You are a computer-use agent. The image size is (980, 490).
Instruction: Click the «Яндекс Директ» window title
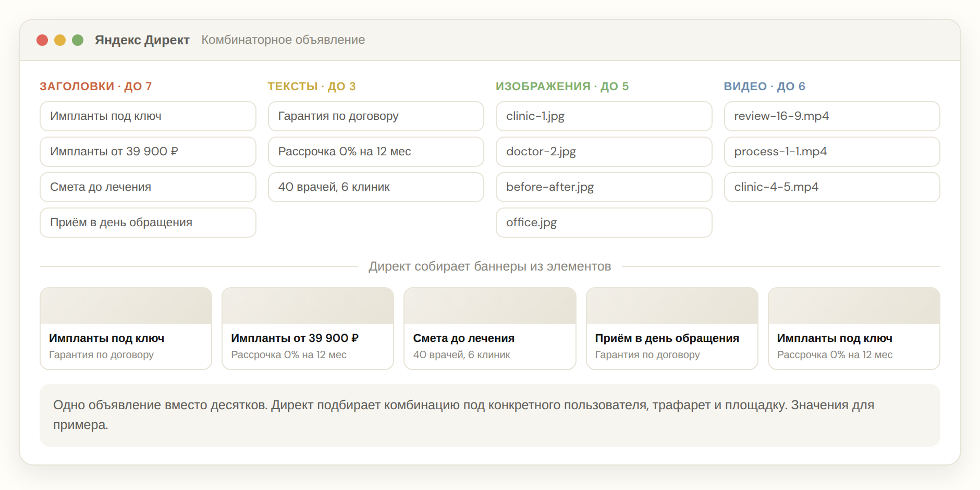(x=142, y=40)
